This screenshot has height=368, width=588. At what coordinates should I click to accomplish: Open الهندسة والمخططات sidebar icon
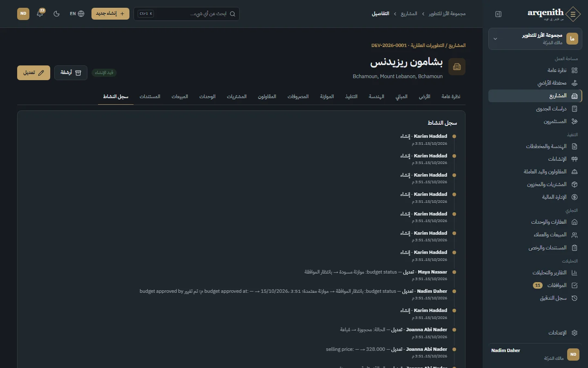pos(575,146)
